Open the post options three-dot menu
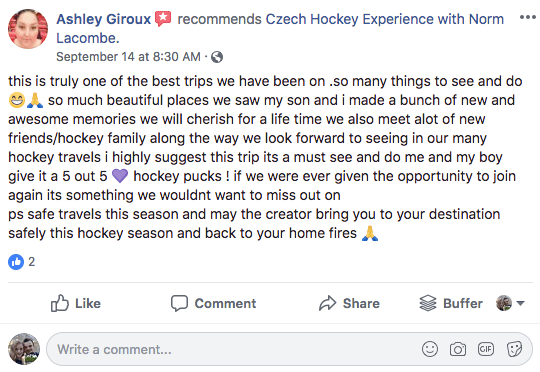 527,17
